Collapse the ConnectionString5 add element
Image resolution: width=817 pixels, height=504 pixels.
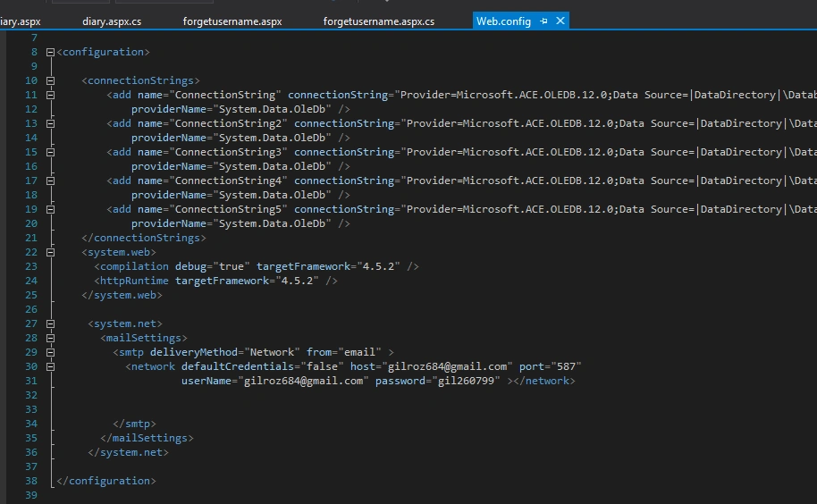point(51,209)
